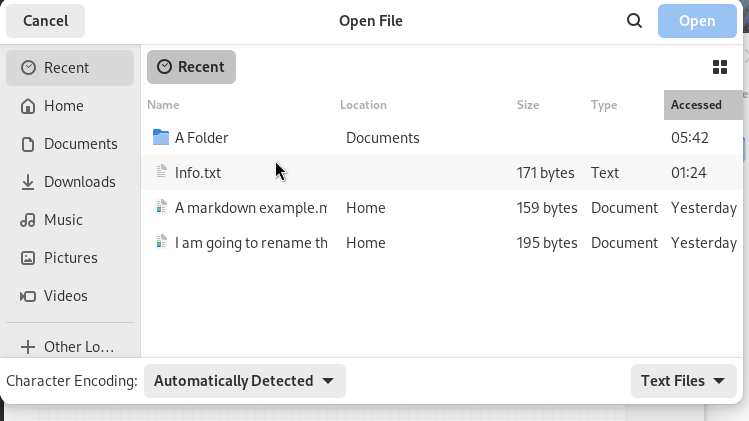Open Other Locations entry
The width and height of the screenshot is (749, 421).
tap(70, 346)
